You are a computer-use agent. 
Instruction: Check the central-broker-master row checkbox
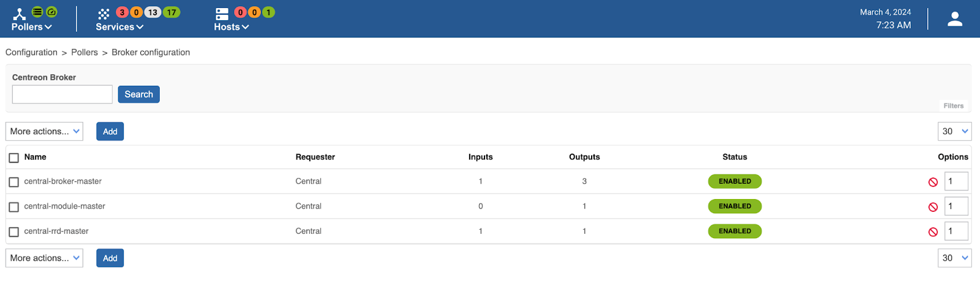point(14,182)
